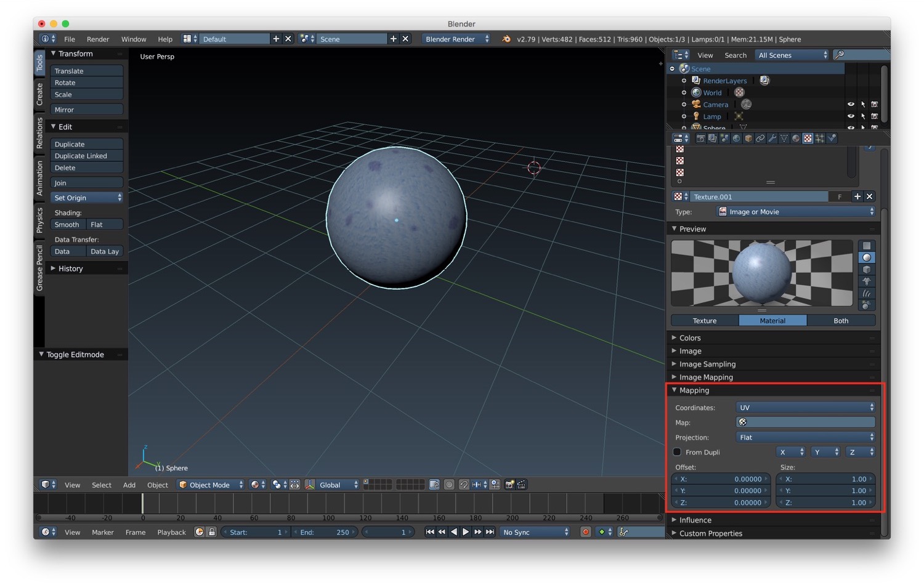Screen dimensions: 924x585
Task: Open the Material properties tab (sphere icon)
Action: pos(796,139)
